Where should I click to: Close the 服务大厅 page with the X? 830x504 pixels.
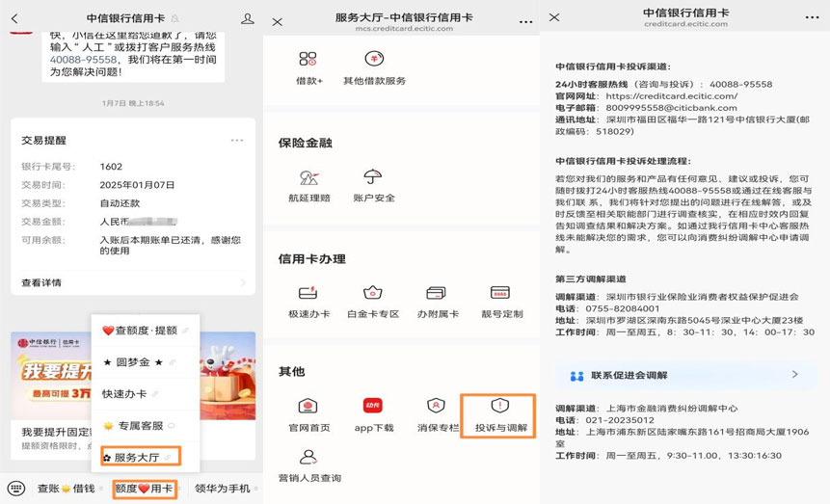tap(278, 22)
